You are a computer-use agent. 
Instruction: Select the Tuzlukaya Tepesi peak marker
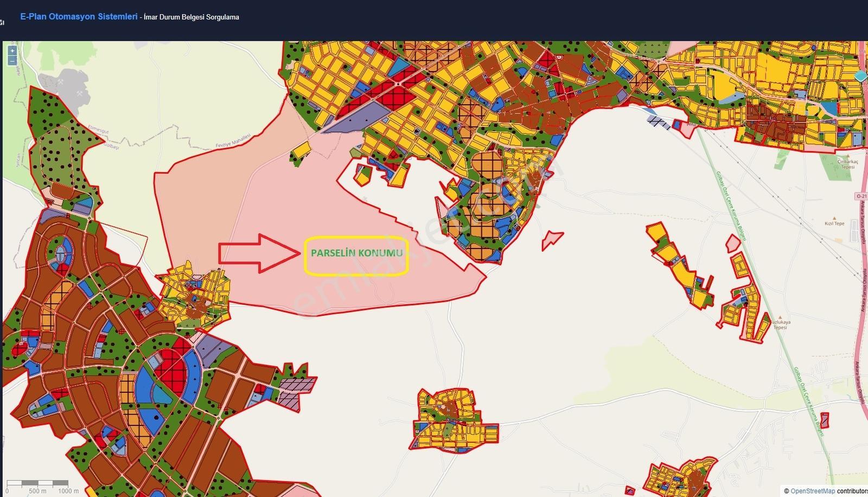[780, 317]
